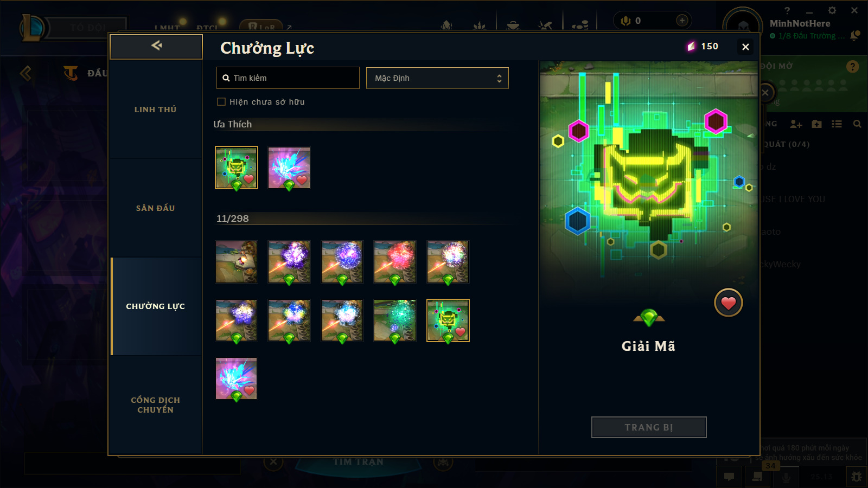Select the teal green boom thumbnail
Image resolution: width=868 pixels, height=488 pixels.
click(x=395, y=320)
